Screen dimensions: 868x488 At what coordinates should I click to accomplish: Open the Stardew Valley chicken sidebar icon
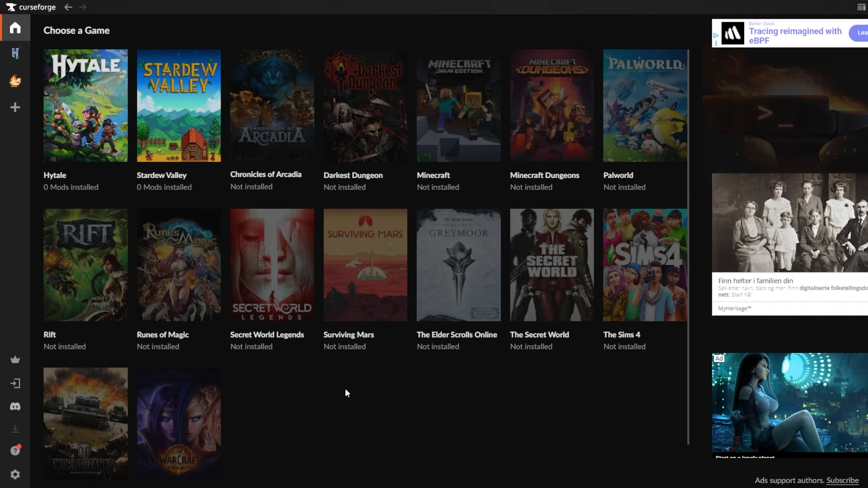click(15, 81)
